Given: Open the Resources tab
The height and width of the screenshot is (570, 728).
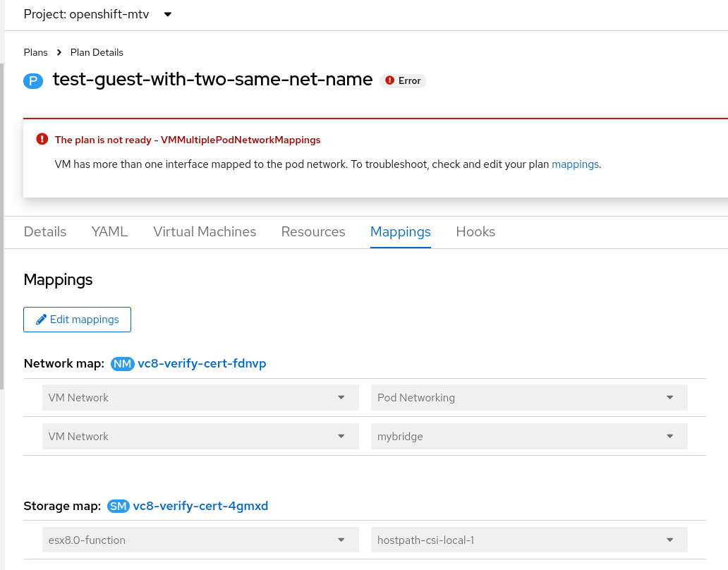Looking at the screenshot, I should pyautogui.click(x=313, y=231).
